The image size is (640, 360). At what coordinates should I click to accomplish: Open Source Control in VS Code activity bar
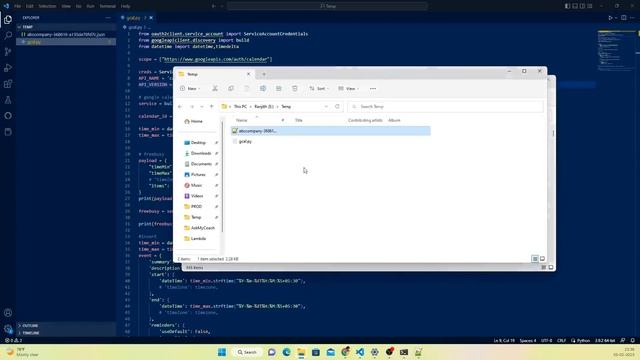(8, 51)
